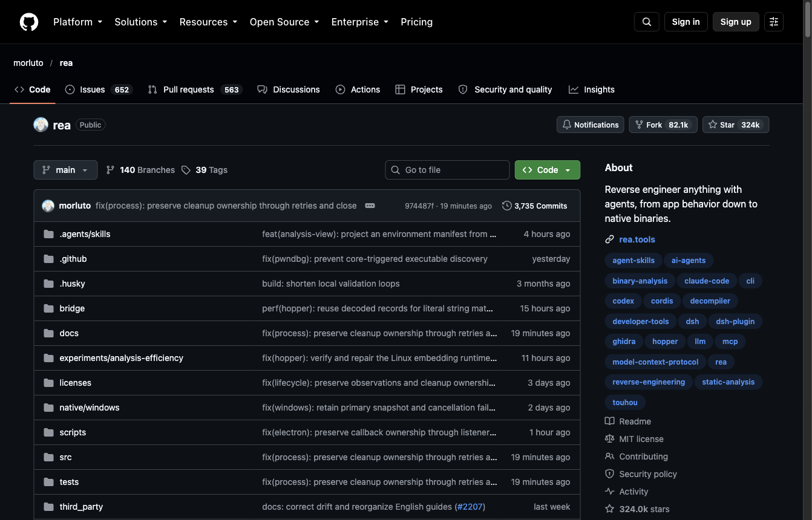Expand the Platform menu

point(78,22)
